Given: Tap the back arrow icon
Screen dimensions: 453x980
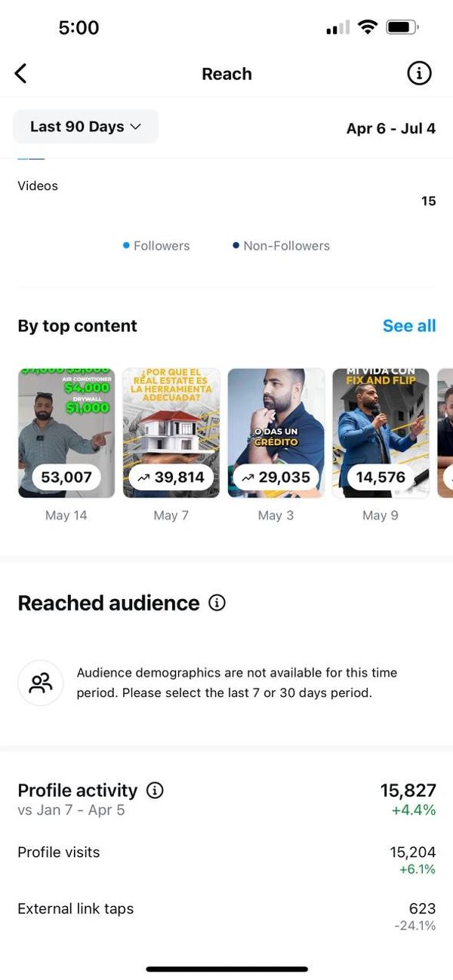Looking at the screenshot, I should [x=20, y=73].
